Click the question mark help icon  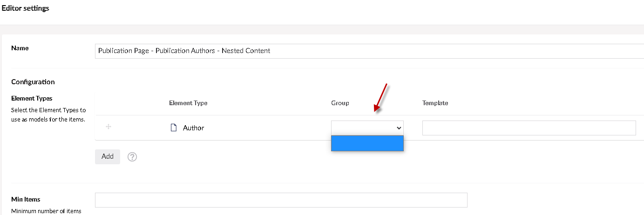click(132, 157)
